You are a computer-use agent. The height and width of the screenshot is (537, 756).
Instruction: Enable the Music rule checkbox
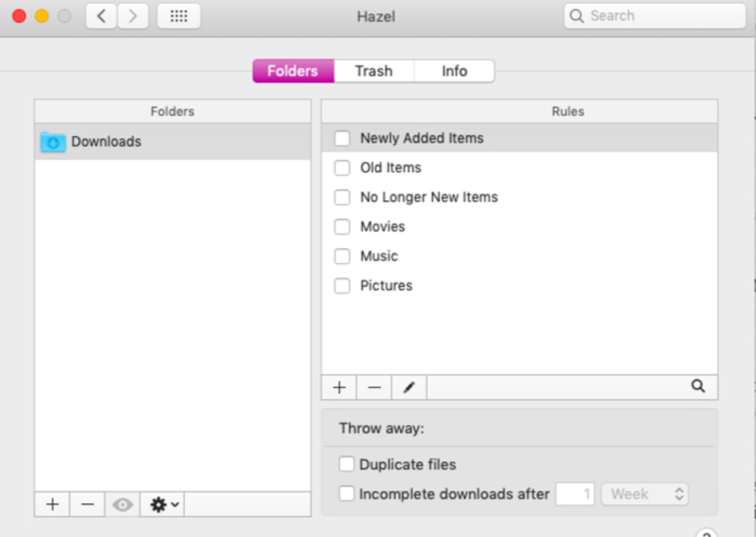[x=343, y=256]
